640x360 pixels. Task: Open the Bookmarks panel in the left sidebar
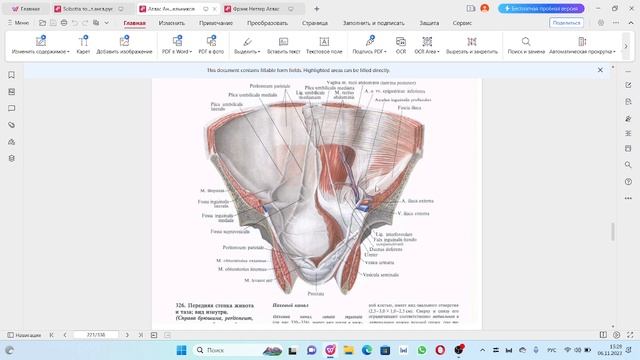11,75
